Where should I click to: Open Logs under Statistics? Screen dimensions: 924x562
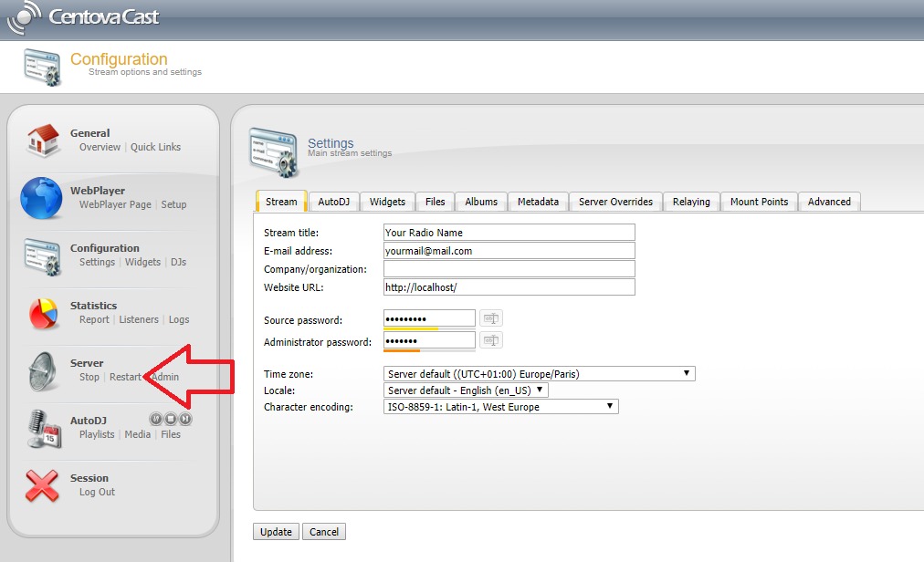[179, 319]
